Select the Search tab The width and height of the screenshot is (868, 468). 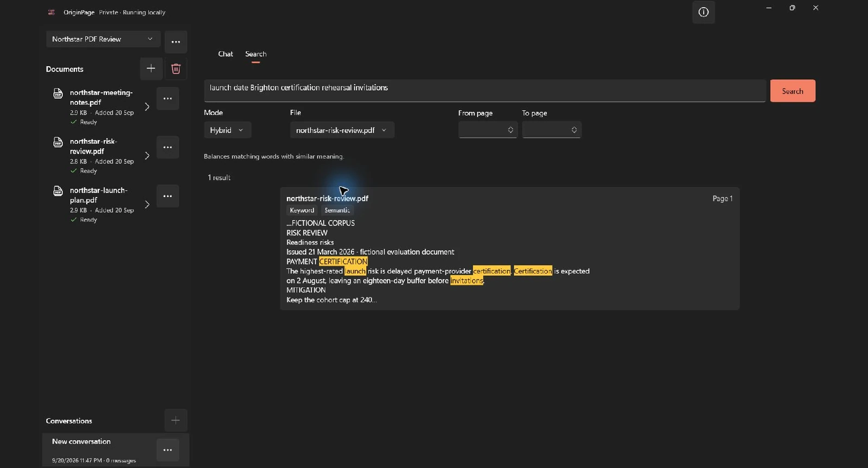[256, 54]
